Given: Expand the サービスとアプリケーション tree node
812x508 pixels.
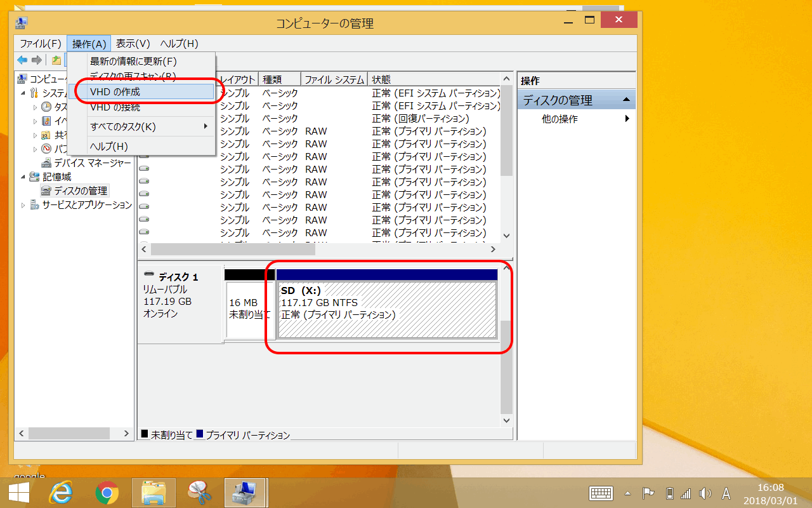Looking at the screenshot, I should tap(23, 205).
